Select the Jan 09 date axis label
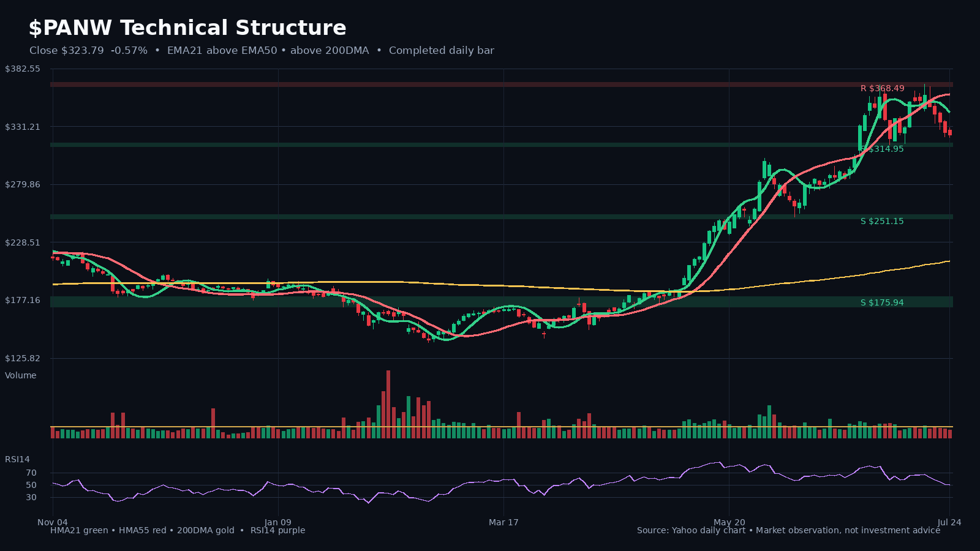 click(x=278, y=522)
